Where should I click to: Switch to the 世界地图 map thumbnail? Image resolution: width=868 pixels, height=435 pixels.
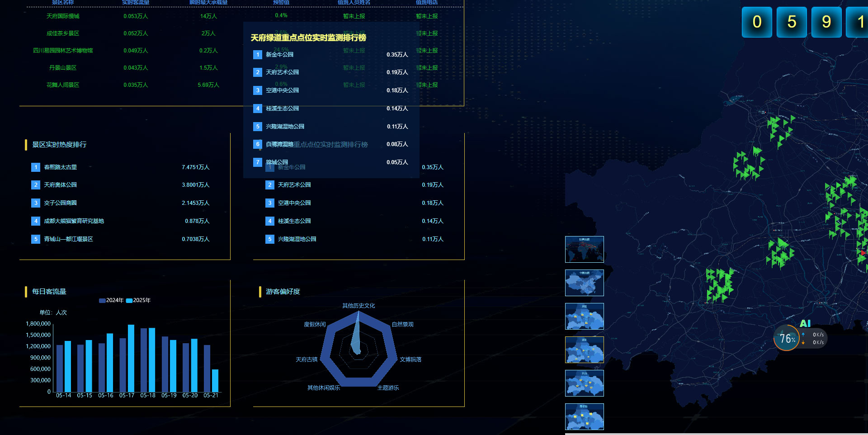(x=584, y=249)
